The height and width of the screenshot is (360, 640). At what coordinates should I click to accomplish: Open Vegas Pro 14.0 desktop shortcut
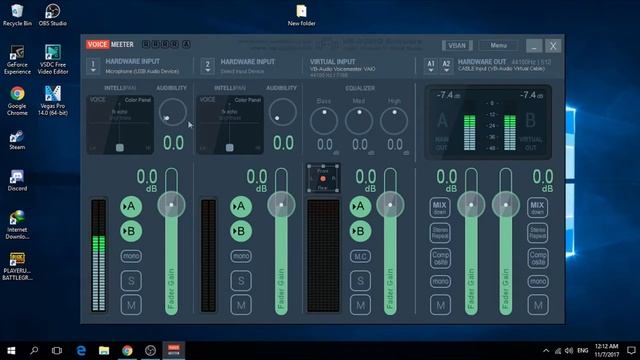pos(53,101)
